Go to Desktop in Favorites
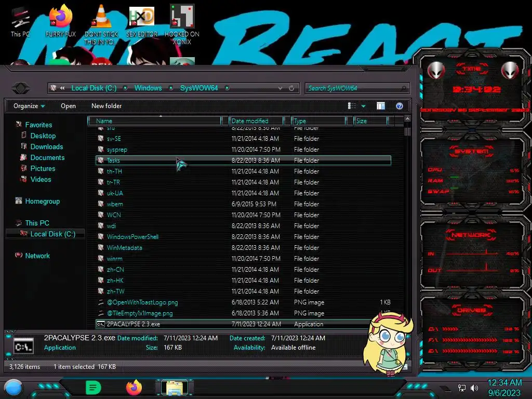532x399 pixels. coord(43,136)
